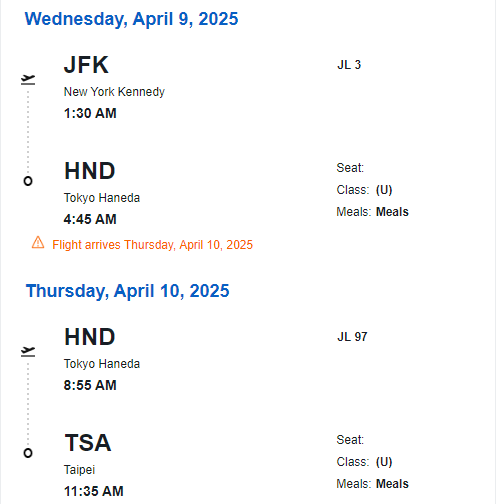Click the orange warning triangle icon

38,243
